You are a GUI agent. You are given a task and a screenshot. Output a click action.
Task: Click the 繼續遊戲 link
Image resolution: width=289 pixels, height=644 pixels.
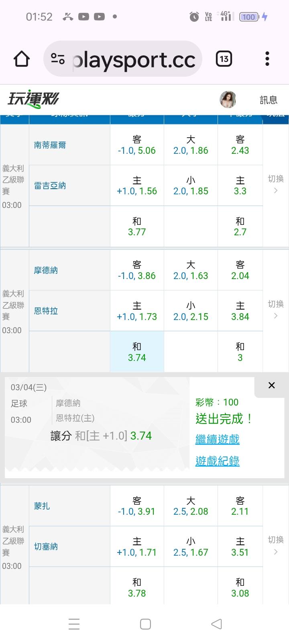217,439
